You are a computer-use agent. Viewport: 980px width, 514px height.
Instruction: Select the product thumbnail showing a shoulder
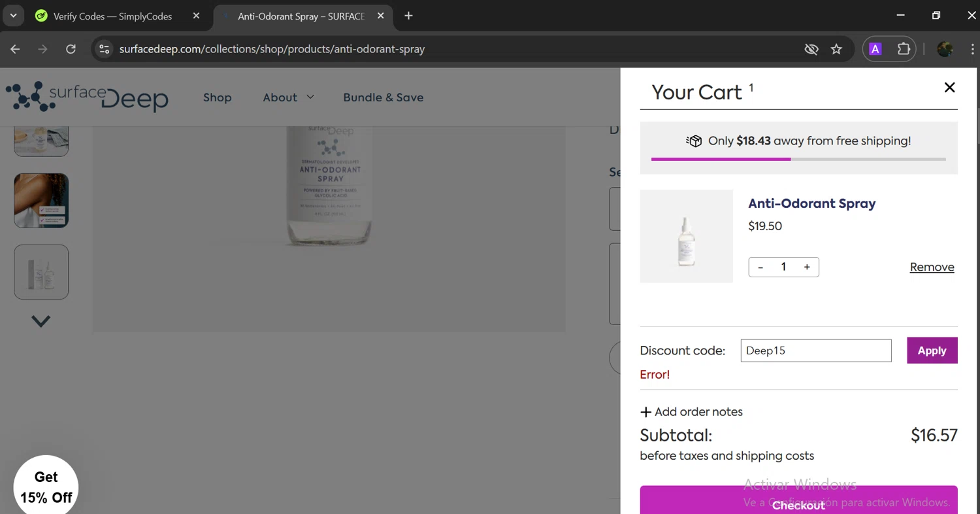(x=41, y=201)
